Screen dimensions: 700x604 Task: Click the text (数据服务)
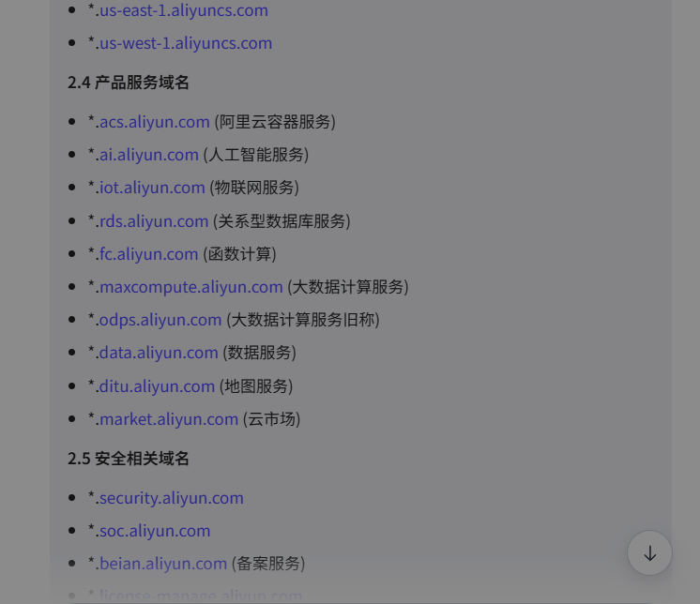(259, 353)
